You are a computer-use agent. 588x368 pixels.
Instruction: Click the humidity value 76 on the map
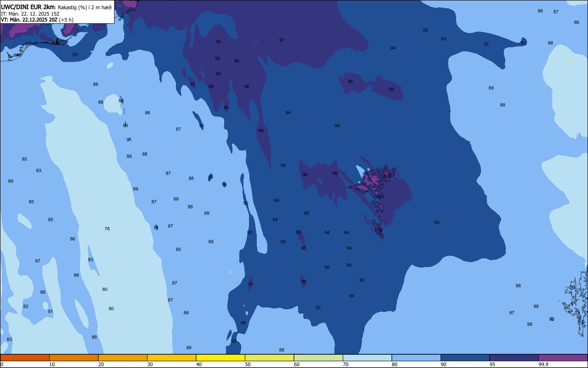click(x=107, y=229)
